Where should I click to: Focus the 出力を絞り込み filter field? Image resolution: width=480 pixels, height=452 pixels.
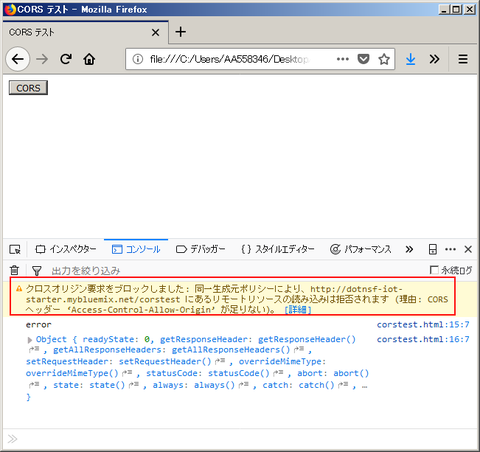[233, 270]
